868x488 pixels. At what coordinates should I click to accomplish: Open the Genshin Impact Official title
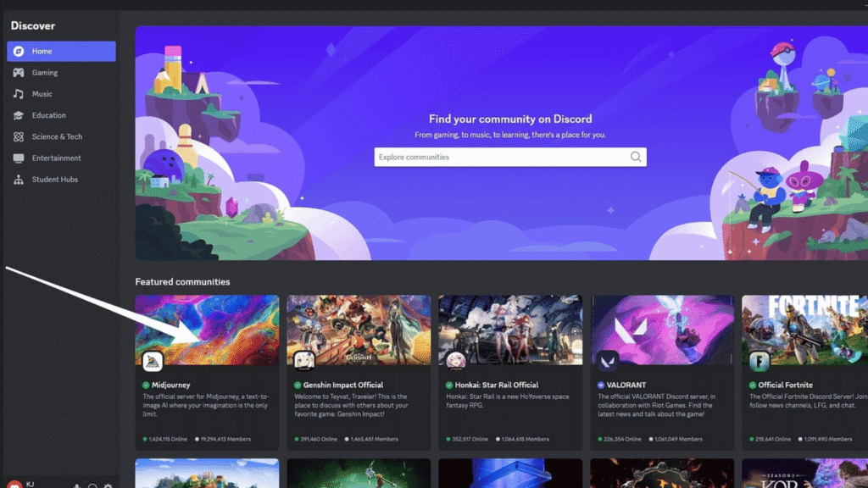click(343, 385)
